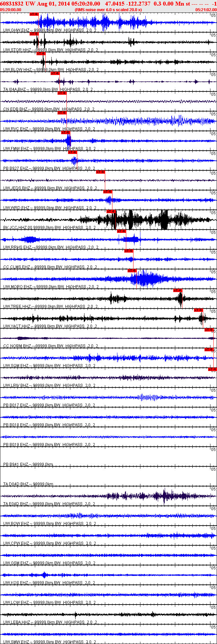
Task: Select the 'UW.TREE HHZ' station label
Action: coord(17,307)
